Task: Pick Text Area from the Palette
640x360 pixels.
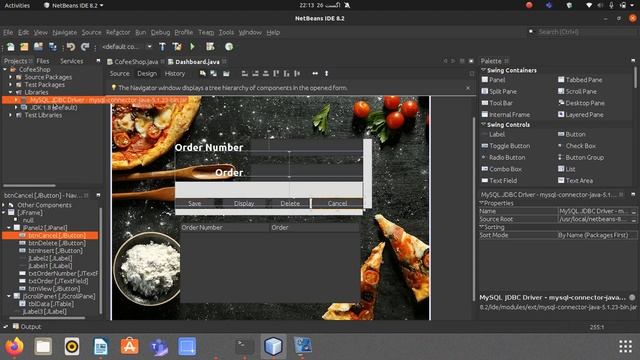Action: click(x=576, y=180)
